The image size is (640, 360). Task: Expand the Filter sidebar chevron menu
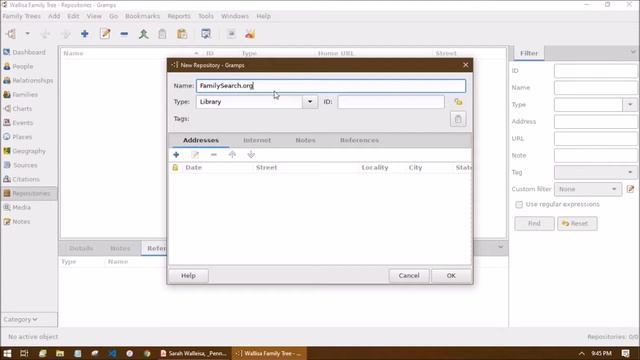tap(633, 52)
